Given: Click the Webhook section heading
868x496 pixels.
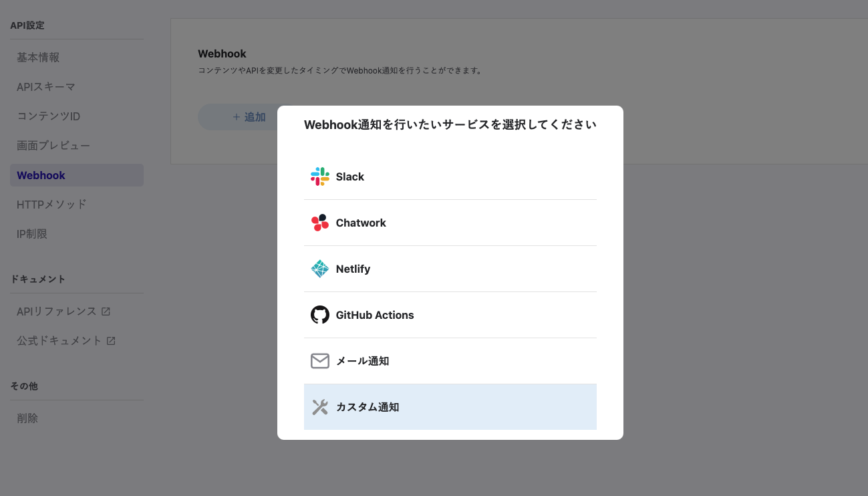Looking at the screenshot, I should click(222, 53).
